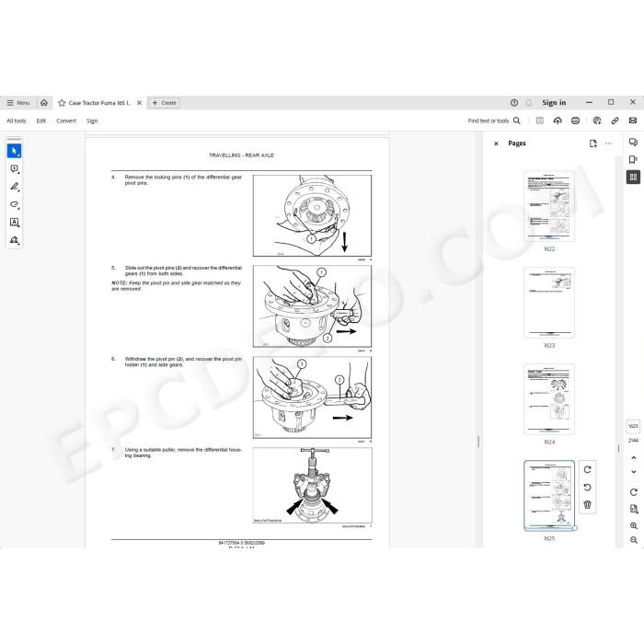Send the file by email icon
644x644 pixels.
click(x=633, y=121)
